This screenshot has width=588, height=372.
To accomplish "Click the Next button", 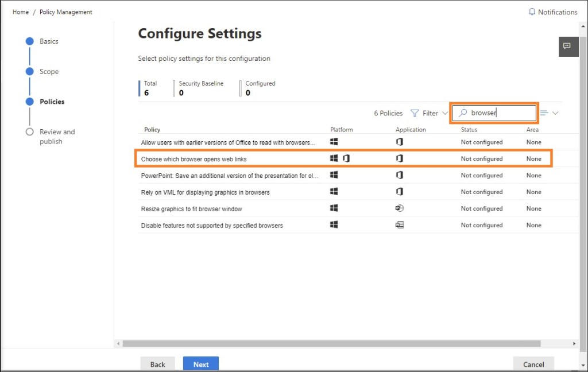I will [x=201, y=364].
